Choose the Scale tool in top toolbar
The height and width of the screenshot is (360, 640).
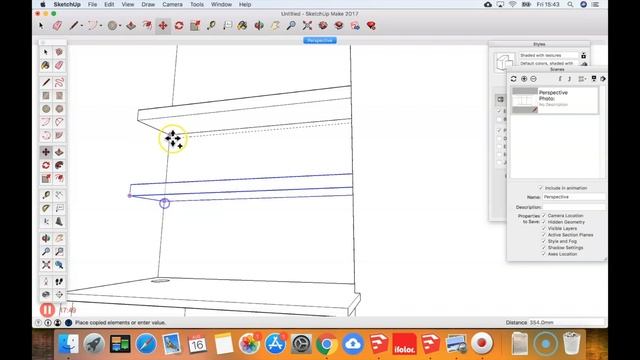coord(195,26)
